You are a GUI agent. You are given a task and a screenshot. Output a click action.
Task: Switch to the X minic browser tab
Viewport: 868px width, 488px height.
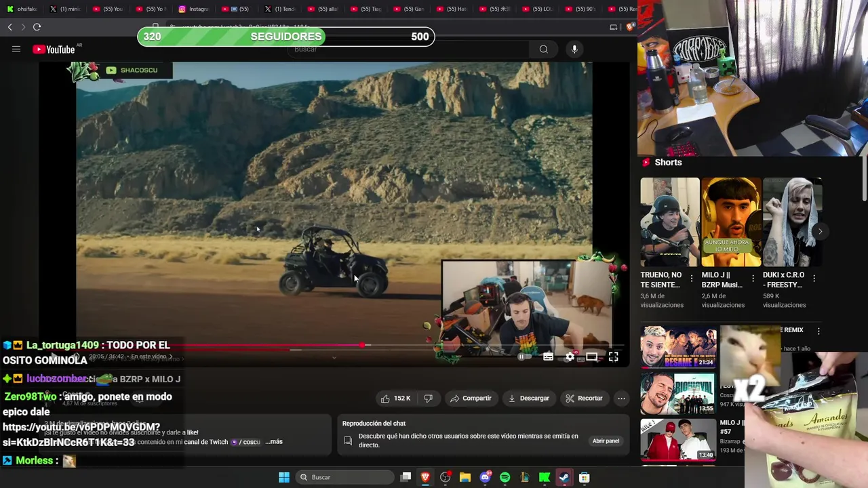[x=66, y=9]
